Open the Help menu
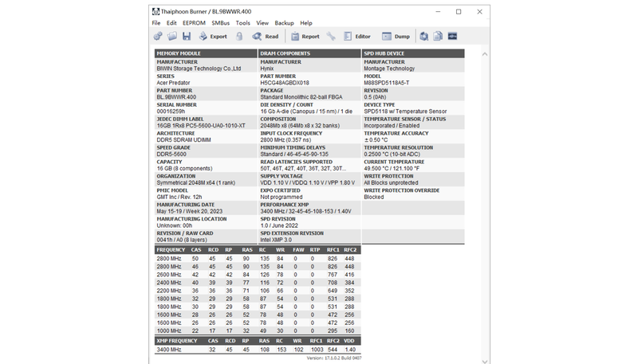Image resolution: width=638 pixels, height=364 pixels. (306, 23)
